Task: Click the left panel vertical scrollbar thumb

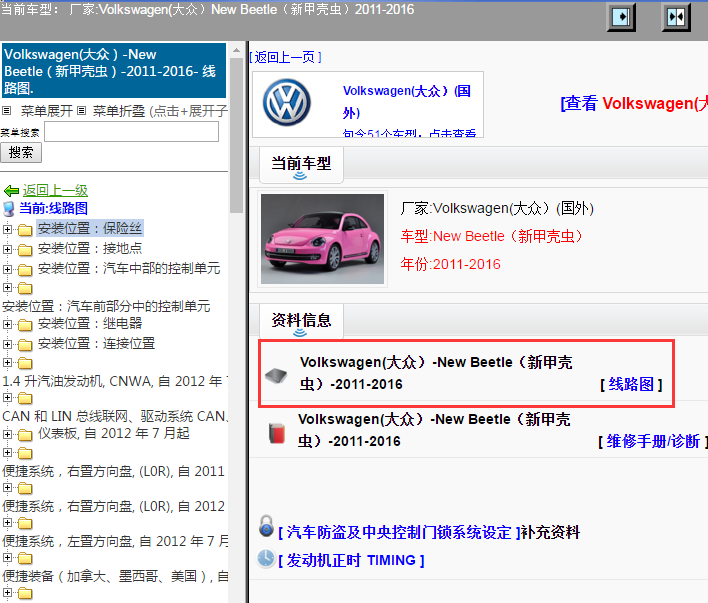Action: [236, 135]
